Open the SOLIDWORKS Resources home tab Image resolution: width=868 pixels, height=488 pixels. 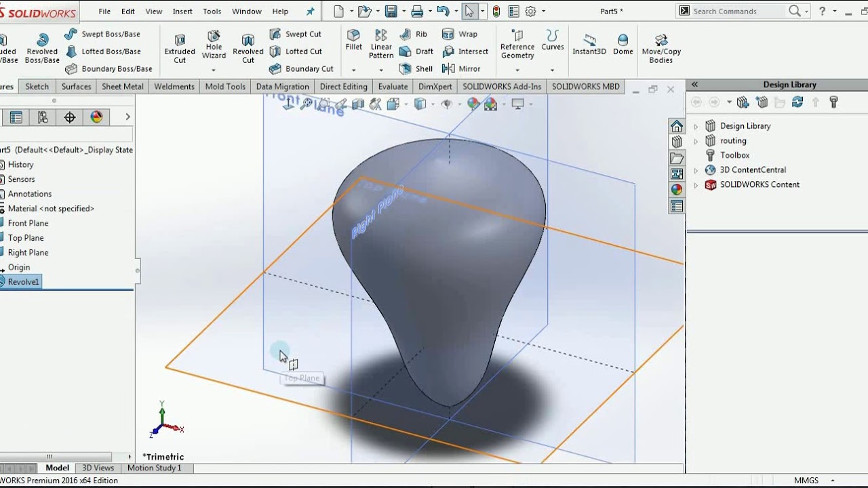677,126
